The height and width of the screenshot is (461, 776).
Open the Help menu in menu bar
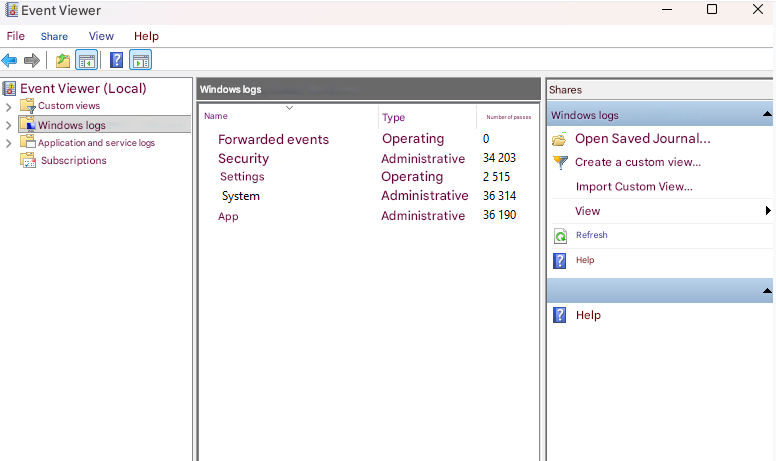point(146,36)
